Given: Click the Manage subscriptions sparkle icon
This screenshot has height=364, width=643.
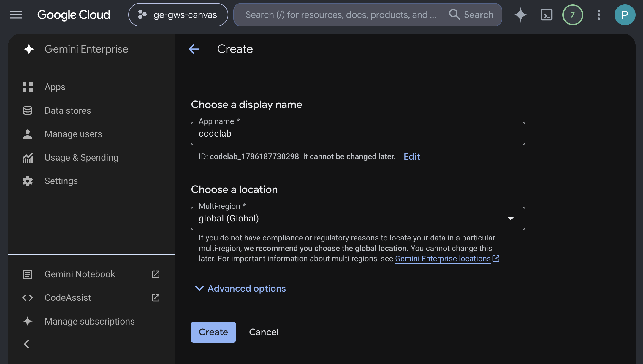Looking at the screenshot, I should click(x=28, y=321).
